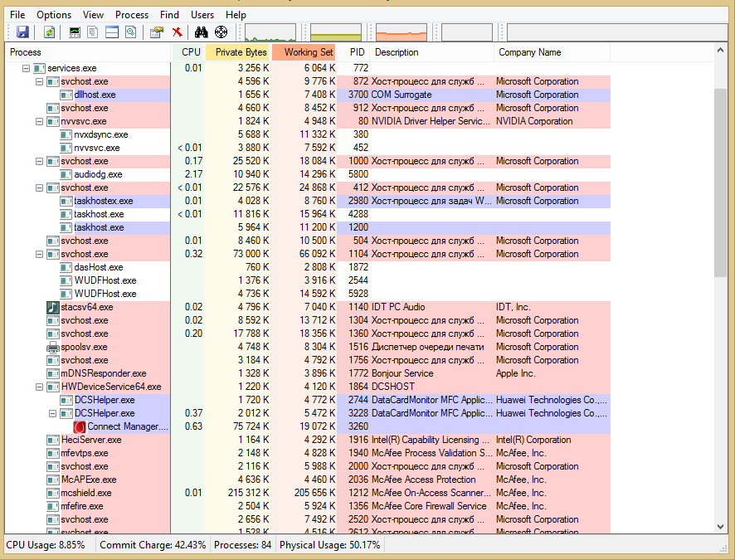735x560 pixels.
Task: Click the crosshair Find Window's Process icon
Action: [x=221, y=32]
